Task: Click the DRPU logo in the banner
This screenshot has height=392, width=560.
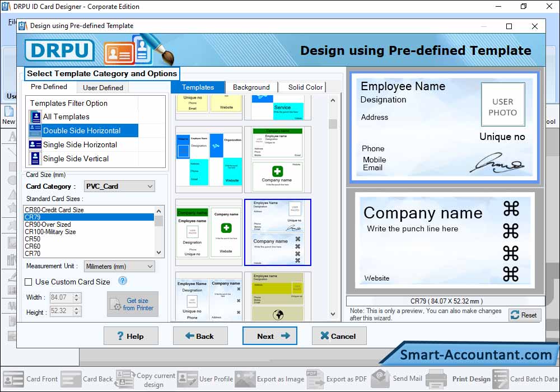Action: [60, 50]
